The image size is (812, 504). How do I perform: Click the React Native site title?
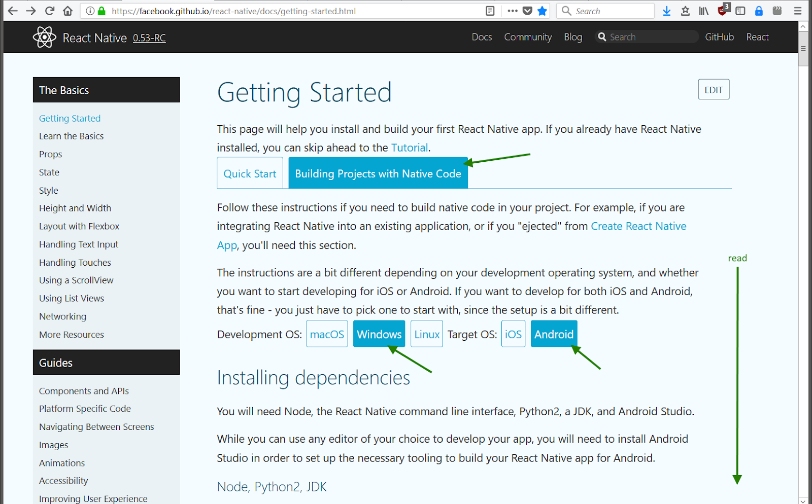[x=94, y=38]
